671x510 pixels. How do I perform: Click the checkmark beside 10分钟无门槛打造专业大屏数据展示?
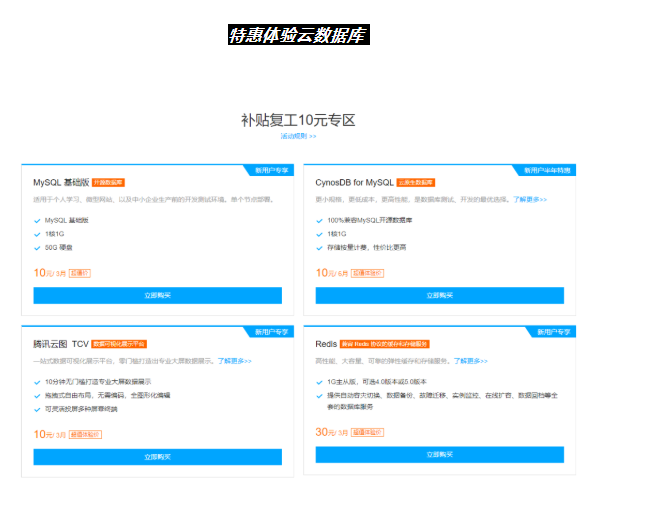tap(37, 382)
